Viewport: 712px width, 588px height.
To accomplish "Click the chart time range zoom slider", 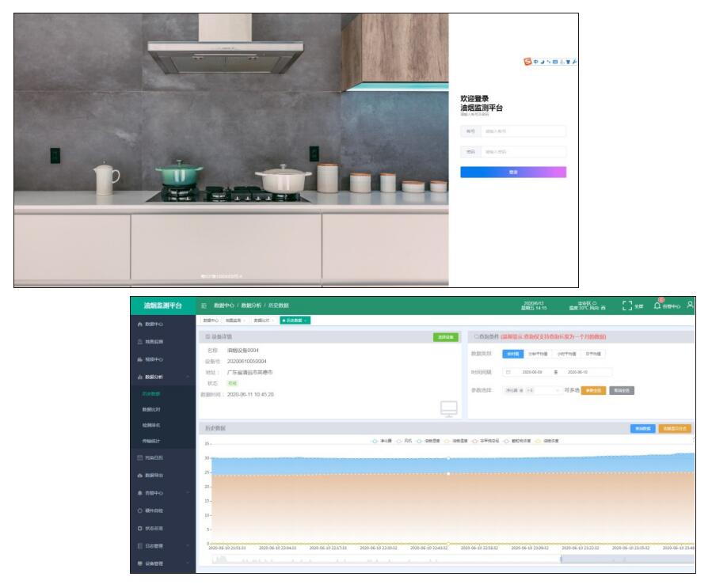I will point(626,560).
